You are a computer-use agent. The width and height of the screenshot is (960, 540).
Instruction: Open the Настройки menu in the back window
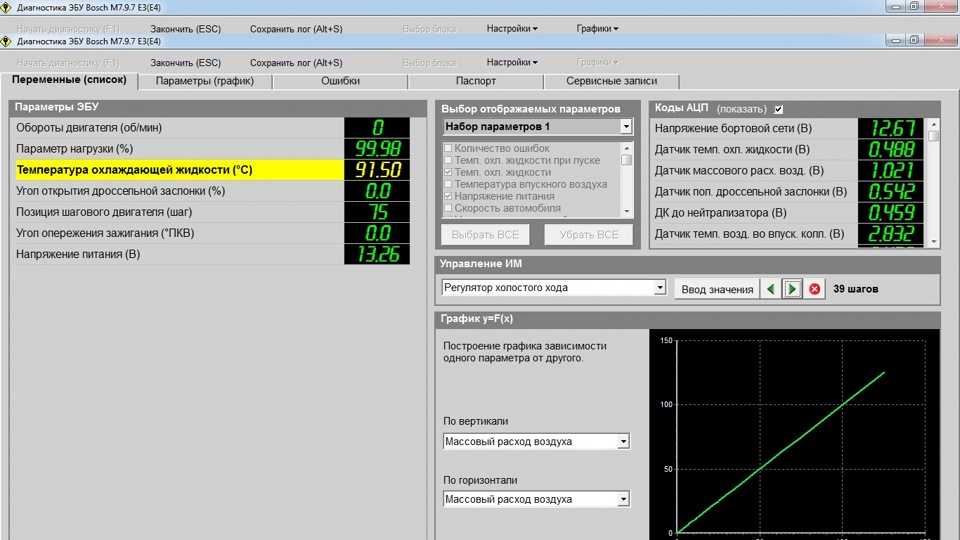(x=512, y=29)
